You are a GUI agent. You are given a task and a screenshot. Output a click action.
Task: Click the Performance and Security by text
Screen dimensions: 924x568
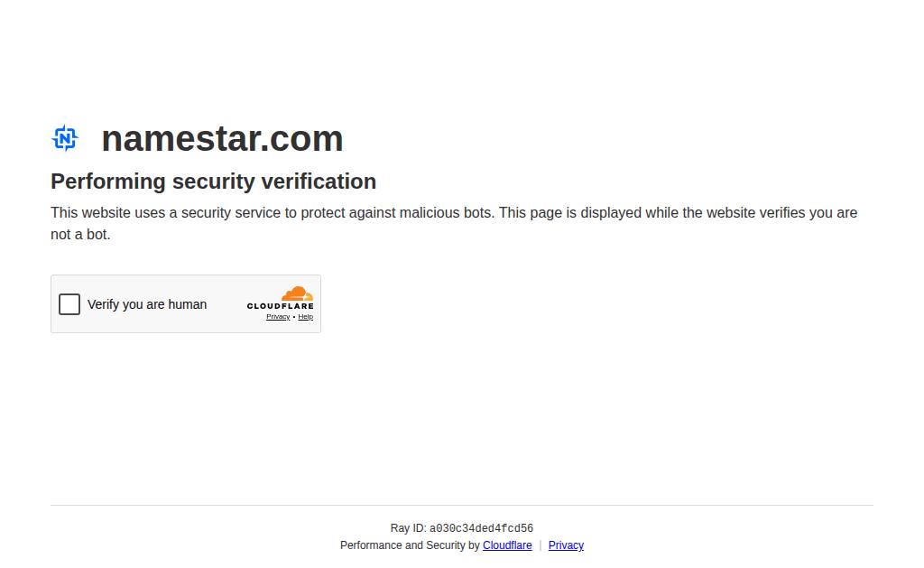410,545
